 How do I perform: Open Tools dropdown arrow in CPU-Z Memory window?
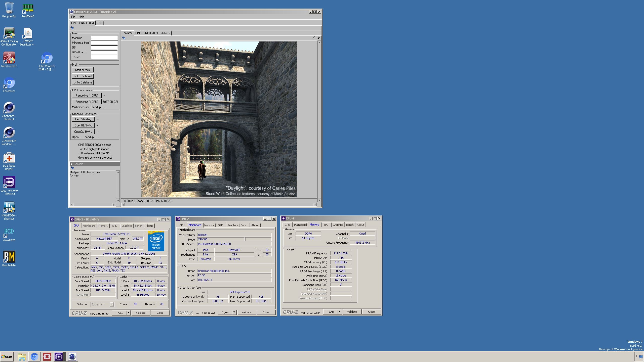340,312
